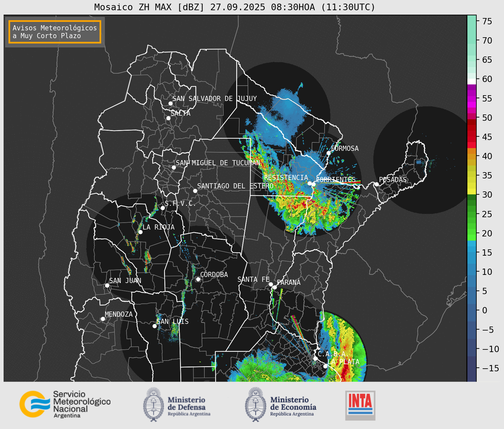504x429 pixels.
Task: Click the Ministerio de Economía emblem
Action: [x=256, y=404]
